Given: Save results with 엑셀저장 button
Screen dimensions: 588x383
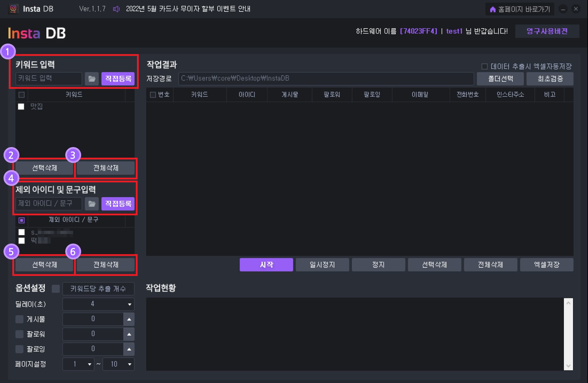Looking at the screenshot, I should pyautogui.click(x=547, y=265).
